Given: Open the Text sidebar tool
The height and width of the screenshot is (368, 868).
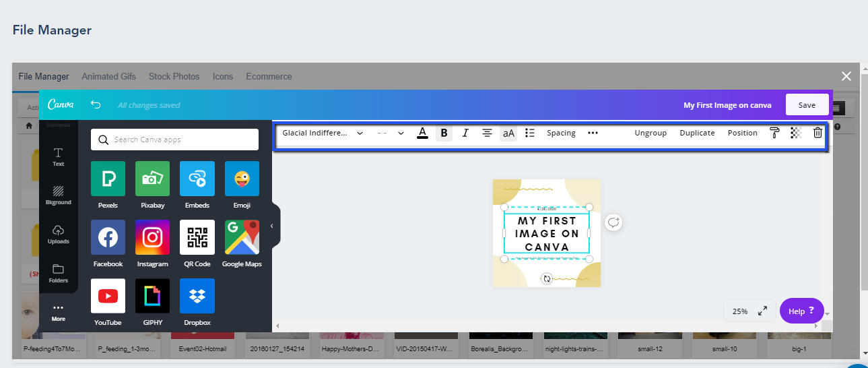Looking at the screenshot, I should 59,157.
